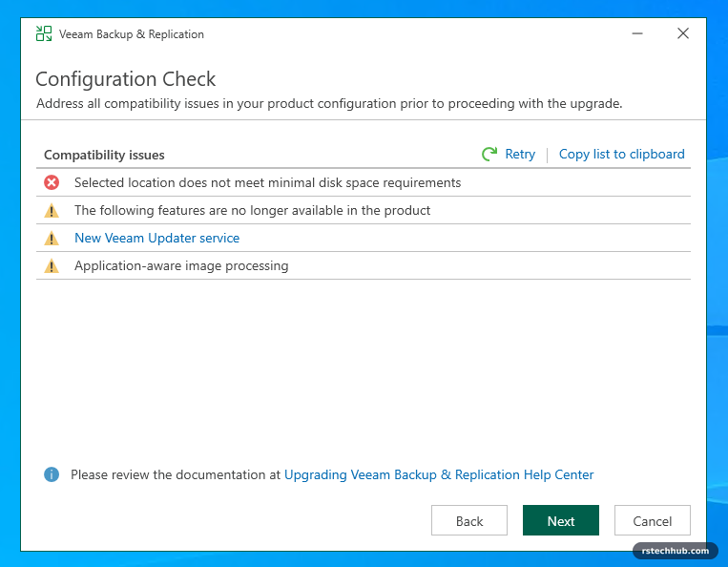
Task: Click the red error icon for disk space
Action: point(52,182)
